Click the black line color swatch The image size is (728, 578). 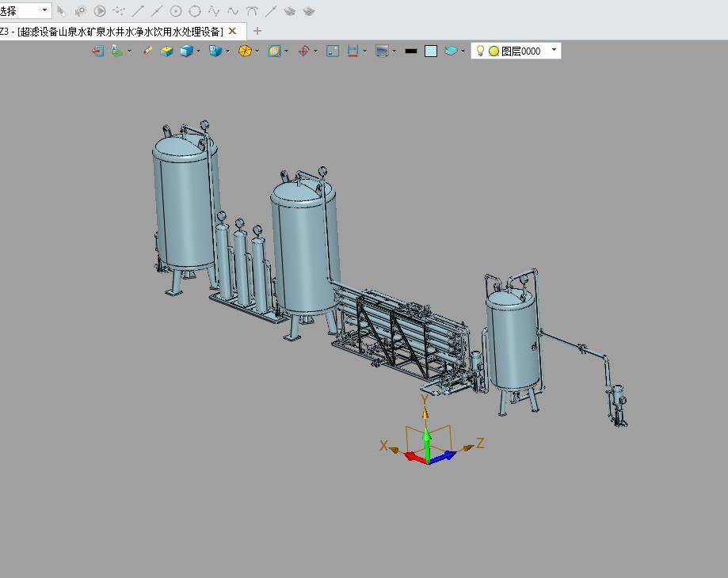pyautogui.click(x=411, y=51)
